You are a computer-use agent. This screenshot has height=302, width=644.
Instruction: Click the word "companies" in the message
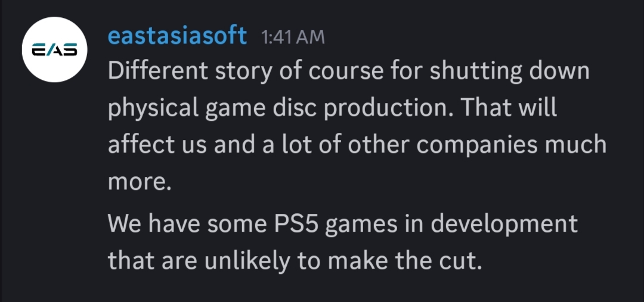click(x=476, y=146)
